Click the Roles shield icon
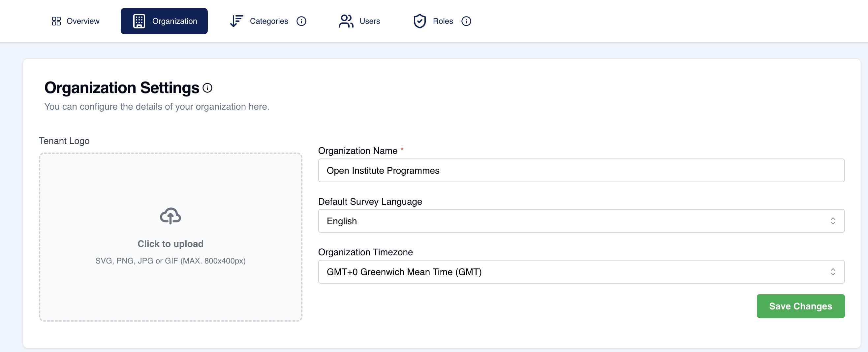The height and width of the screenshot is (352, 868). [x=419, y=21]
